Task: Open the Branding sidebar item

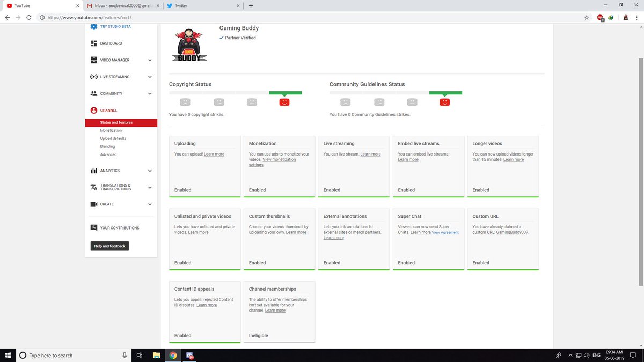Action: [107, 146]
